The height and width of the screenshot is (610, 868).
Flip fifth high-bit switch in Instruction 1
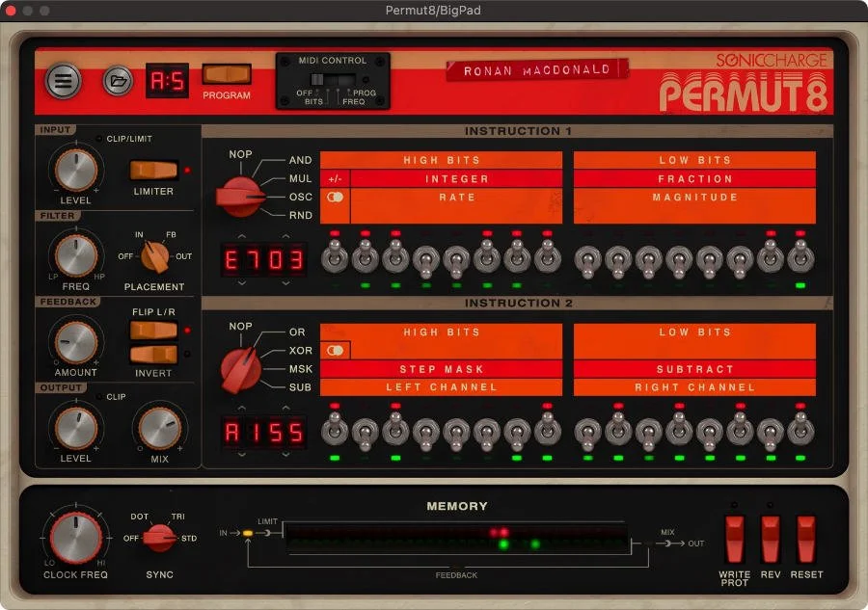(x=456, y=261)
